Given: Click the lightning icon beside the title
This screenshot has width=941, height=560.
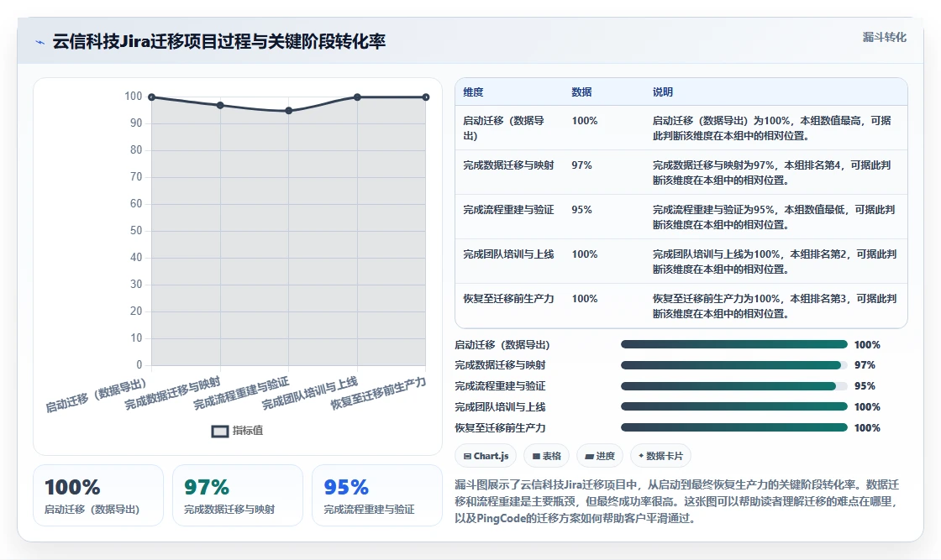Looking at the screenshot, I should [x=40, y=42].
